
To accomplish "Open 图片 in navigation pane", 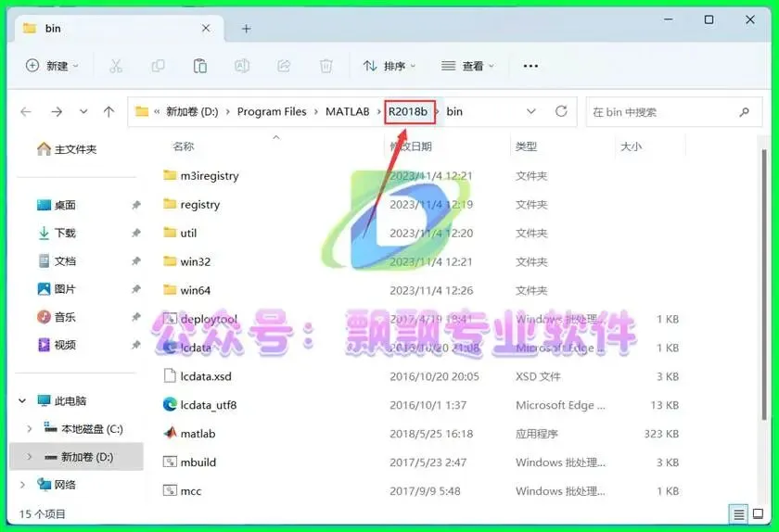I will click(57, 288).
